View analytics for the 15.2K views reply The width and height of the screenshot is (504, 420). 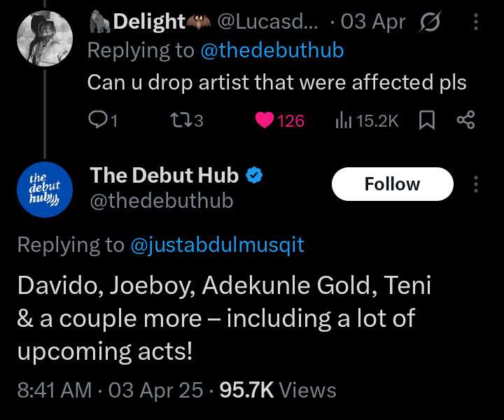[x=367, y=121]
